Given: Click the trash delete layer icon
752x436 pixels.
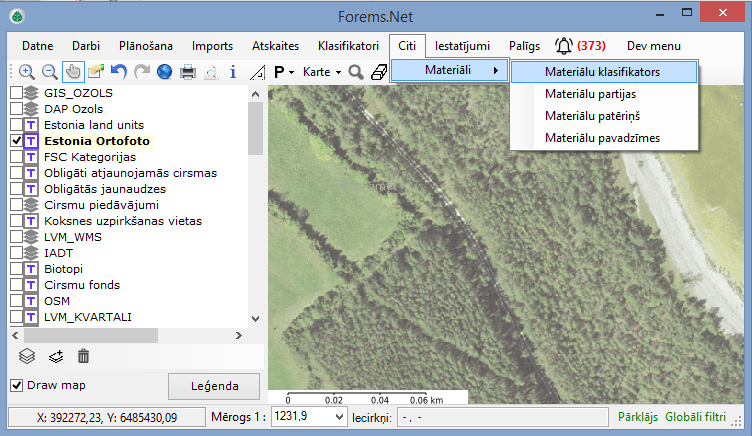Looking at the screenshot, I should pos(83,356).
